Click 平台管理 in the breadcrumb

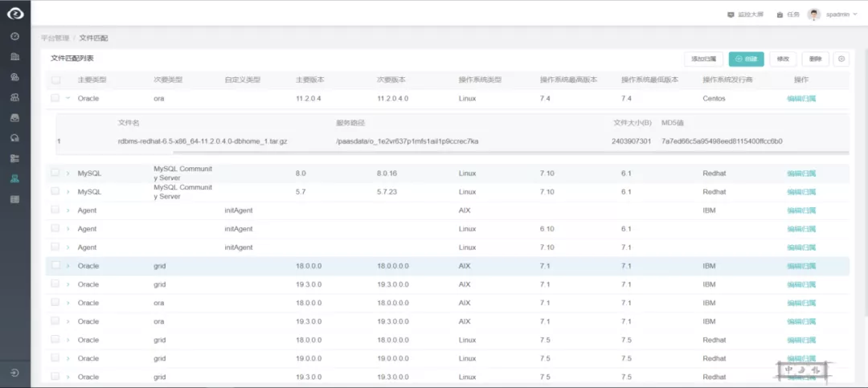pos(55,38)
